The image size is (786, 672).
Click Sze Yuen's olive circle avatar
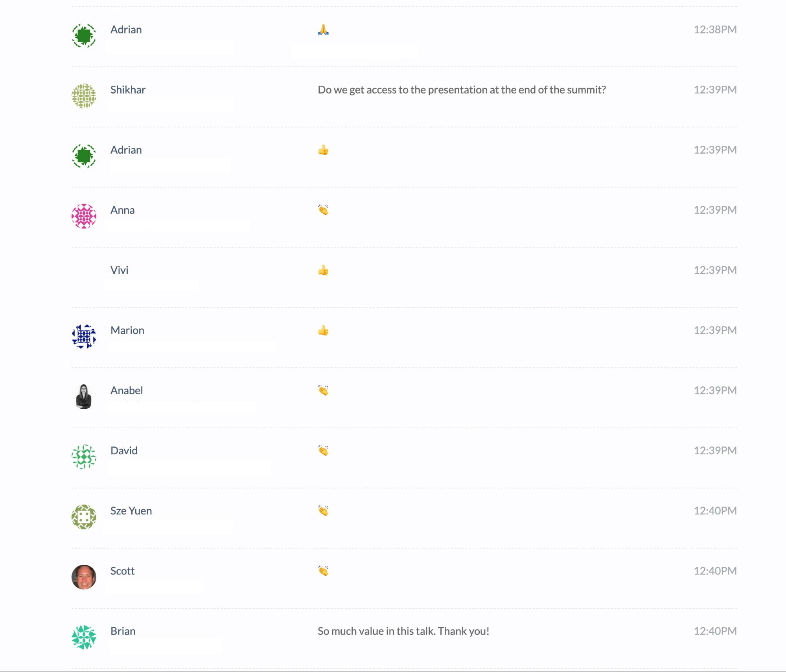pyautogui.click(x=84, y=517)
